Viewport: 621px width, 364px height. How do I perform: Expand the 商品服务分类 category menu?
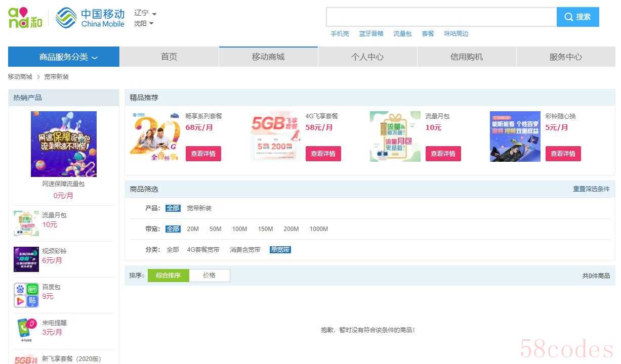[64, 57]
